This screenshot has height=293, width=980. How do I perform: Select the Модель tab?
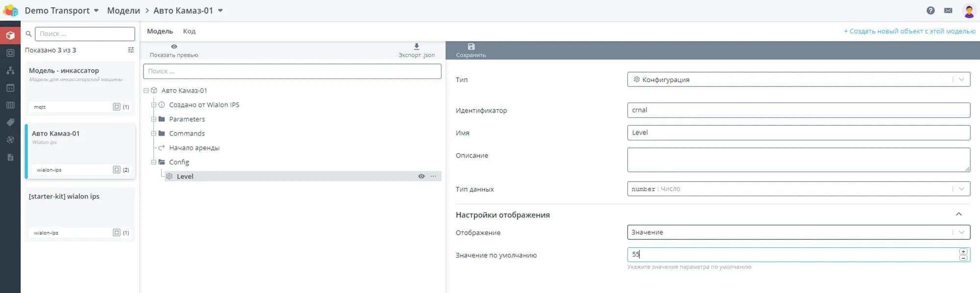160,31
